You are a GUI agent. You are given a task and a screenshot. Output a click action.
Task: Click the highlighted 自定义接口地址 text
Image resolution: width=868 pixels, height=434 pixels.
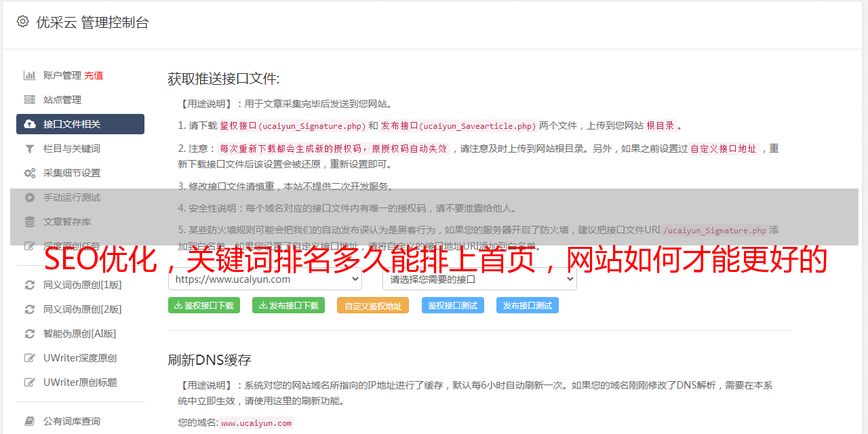pyautogui.click(x=723, y=149)
